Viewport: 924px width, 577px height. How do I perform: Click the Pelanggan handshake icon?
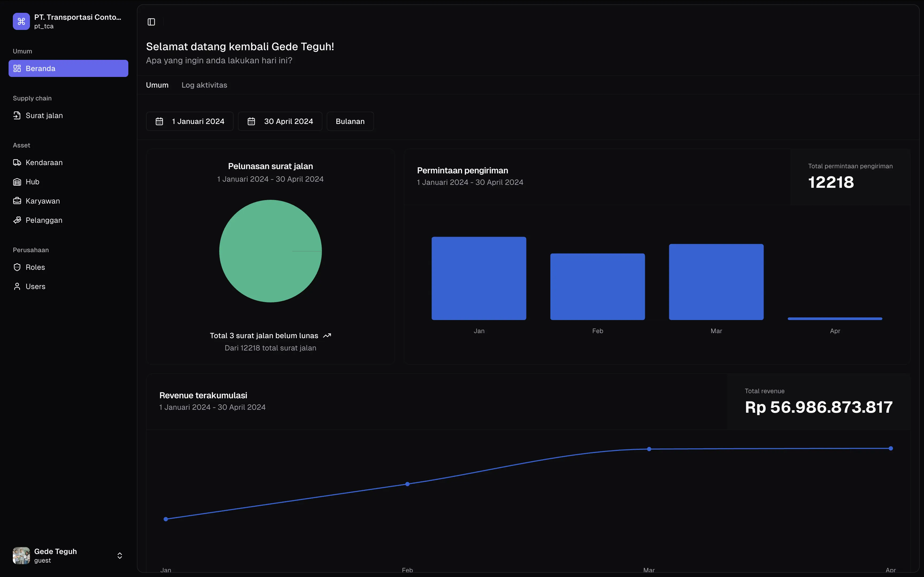[17, 220]
